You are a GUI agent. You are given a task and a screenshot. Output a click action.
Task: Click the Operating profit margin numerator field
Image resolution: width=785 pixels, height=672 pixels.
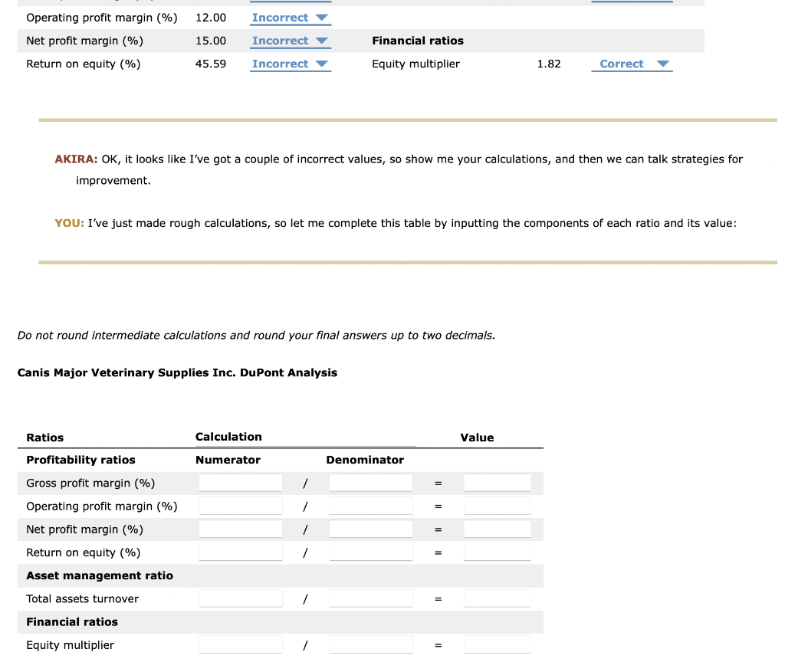click(x=241, y=506)
